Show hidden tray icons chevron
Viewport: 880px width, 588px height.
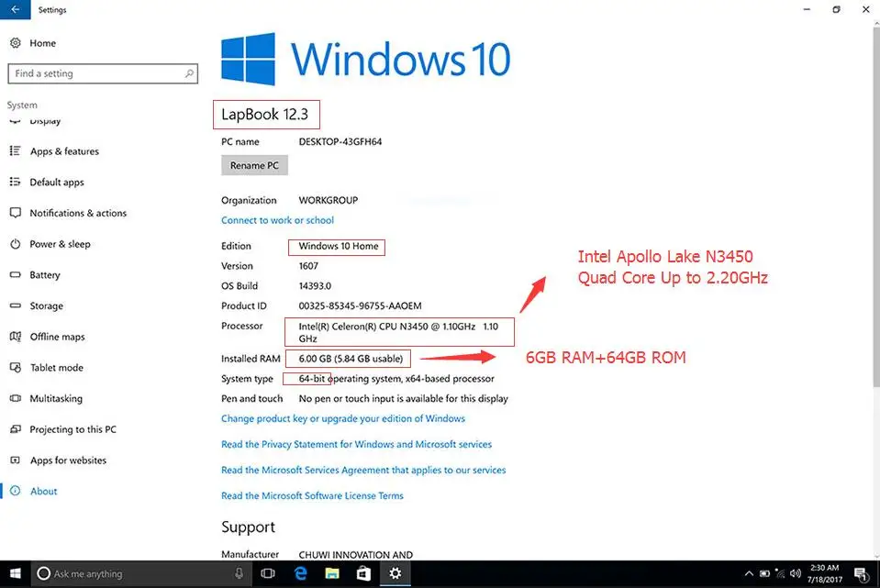(x=749, y=573)
